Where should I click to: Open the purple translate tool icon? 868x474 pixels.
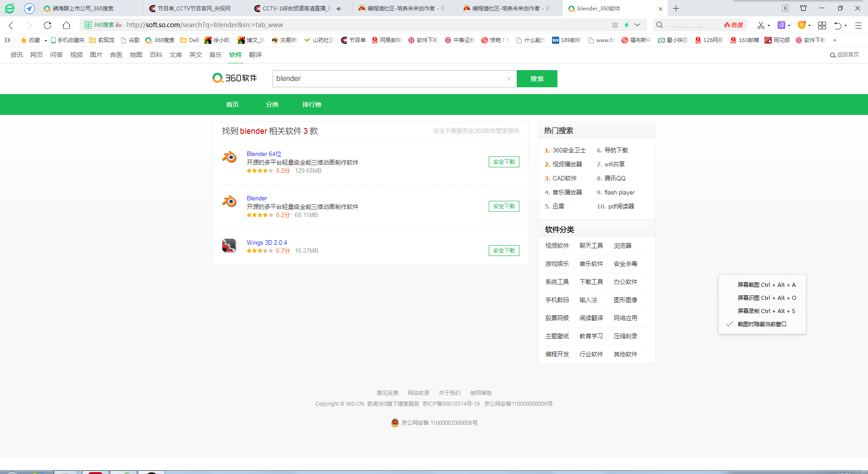pyautogui.click(x=781, y=25)
